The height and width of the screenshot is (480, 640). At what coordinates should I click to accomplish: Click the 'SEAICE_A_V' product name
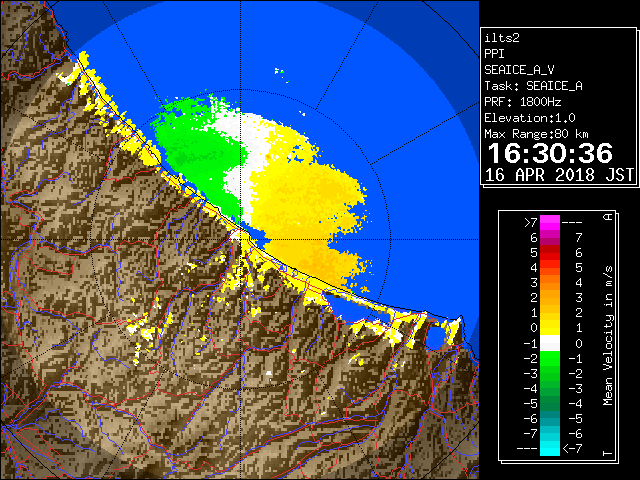point(519,70)
